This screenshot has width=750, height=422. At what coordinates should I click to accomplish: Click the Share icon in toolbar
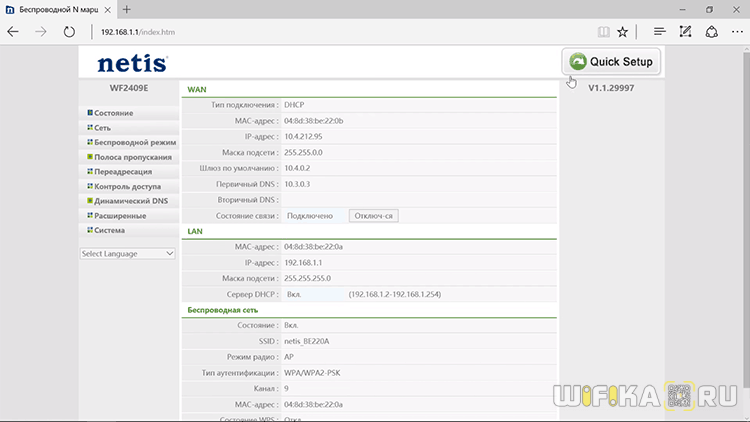coord(712,32)
